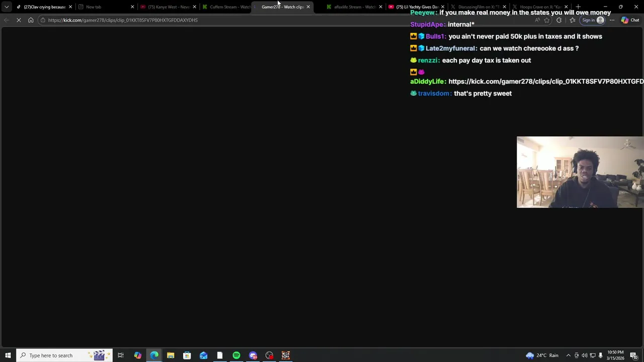Screen dimensions: 644x362
Task: Switch to the 'Clav crying because' tab
Action: (x=44, y=7)
